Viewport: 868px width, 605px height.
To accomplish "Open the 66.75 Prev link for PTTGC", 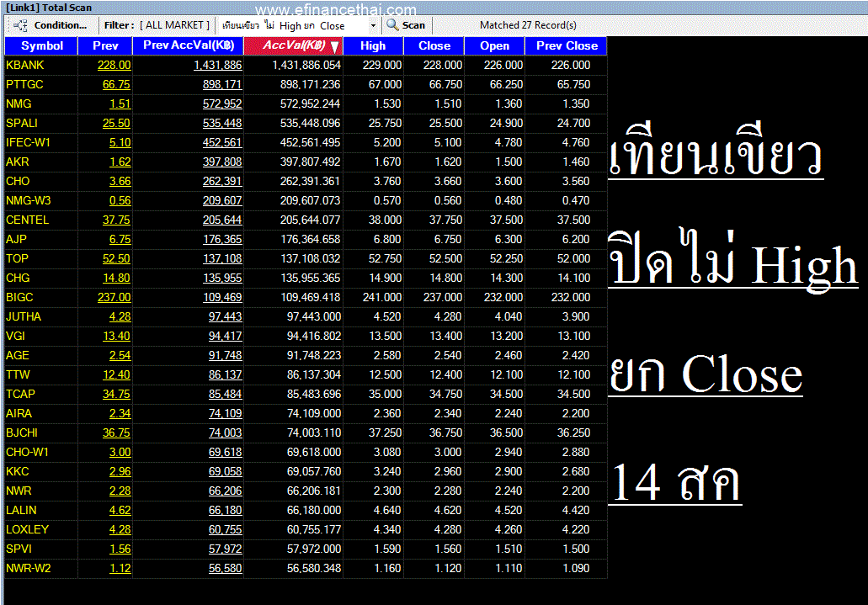I will pyautogui.click(x=116, y=85).
